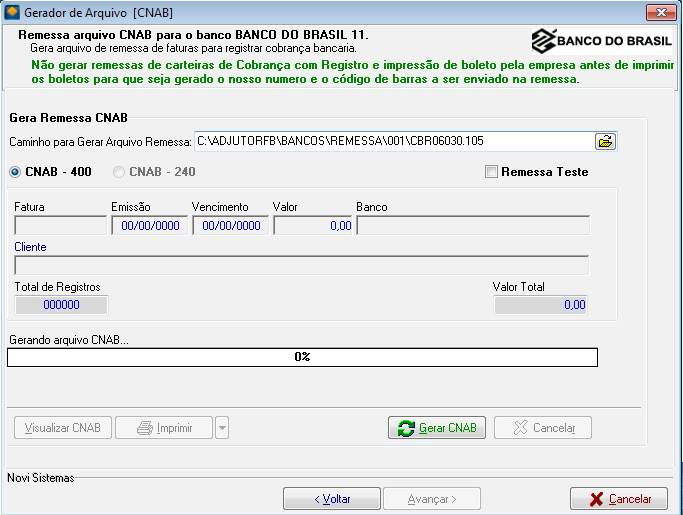Click the CNAB generation progress bar
This screenshot has height=515, width=683.
point(302,357)
